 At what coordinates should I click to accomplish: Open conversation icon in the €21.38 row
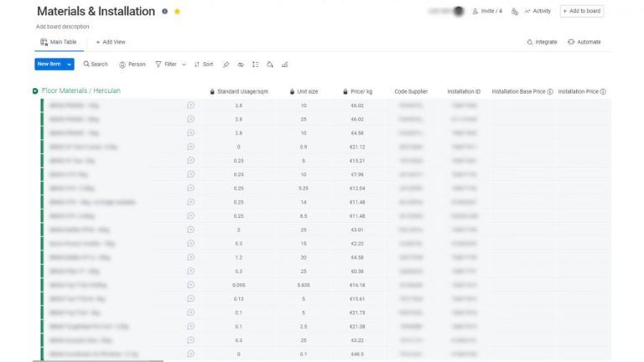(190, 326)
